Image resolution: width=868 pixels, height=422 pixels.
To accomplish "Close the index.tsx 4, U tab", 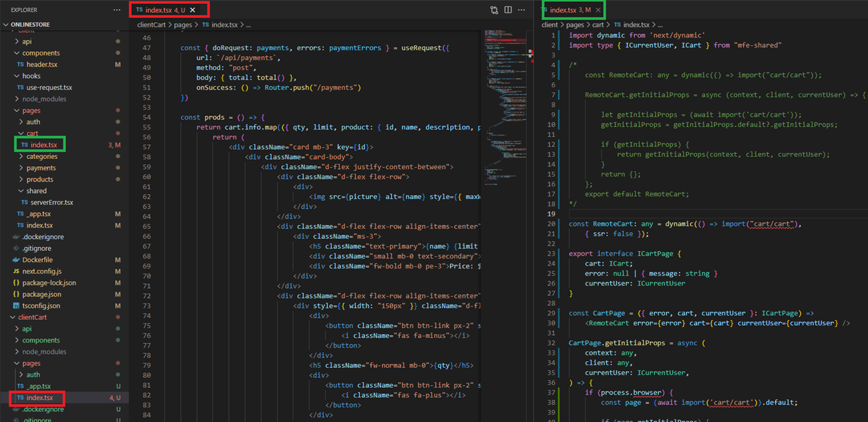I will (x=193, y=10).
